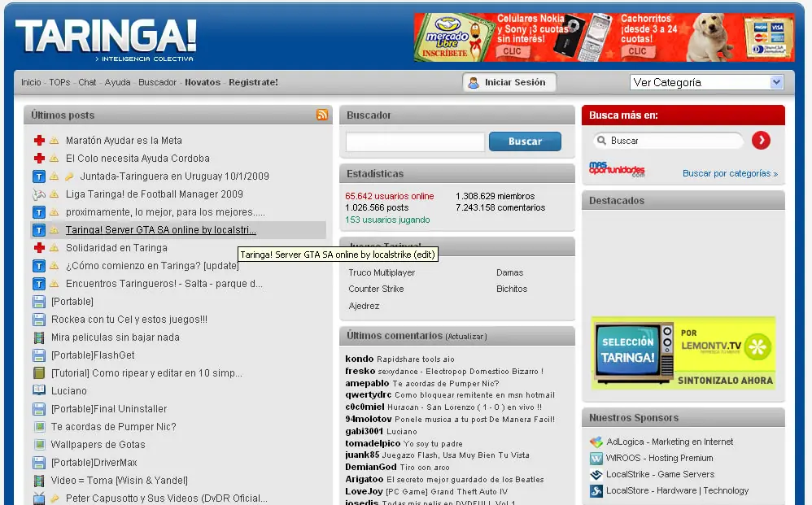Open the Selección Taringa! LemonTV banner
Viewport: 812px width, 505px height.
click(683, 353)
